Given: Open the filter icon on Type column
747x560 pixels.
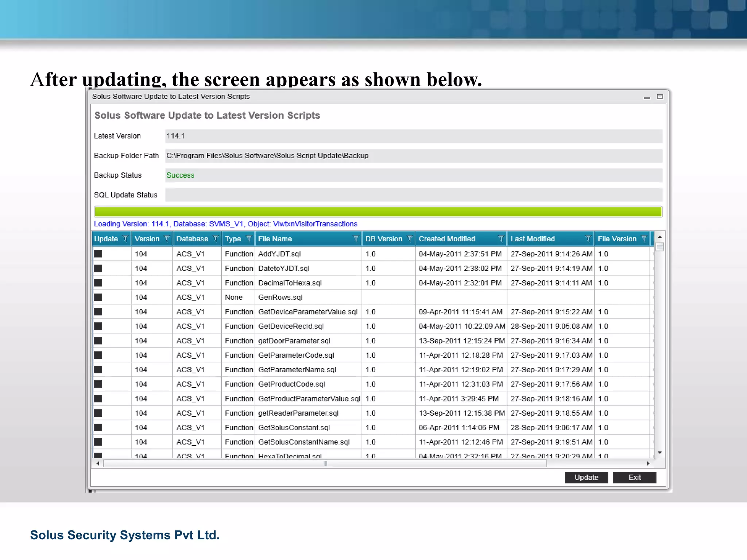Looking at the screenshot, I should [249, 239].
